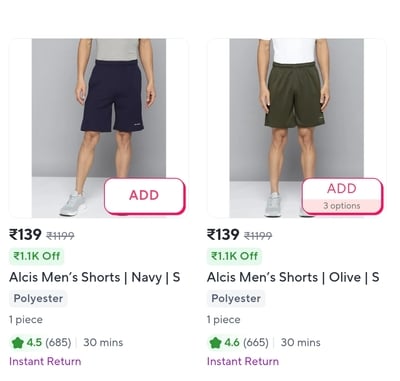Click the green star rating icon for Navy shorts

tap(17, 343)
